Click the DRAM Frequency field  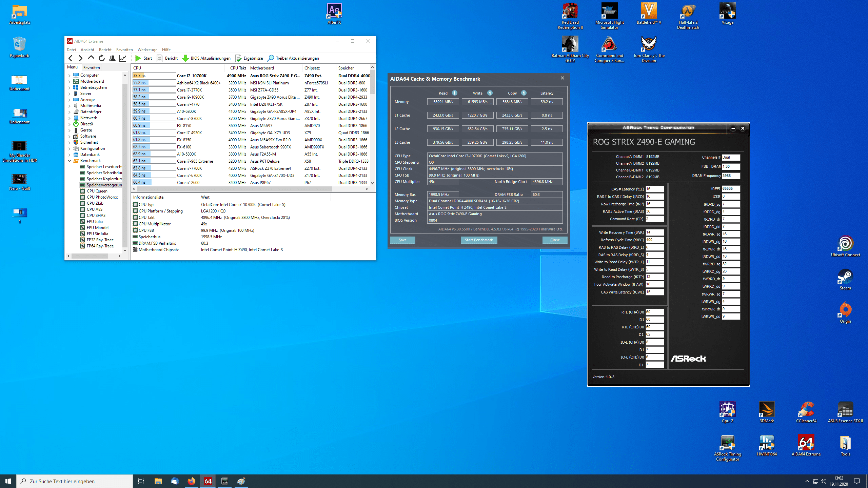coord(731,176)
